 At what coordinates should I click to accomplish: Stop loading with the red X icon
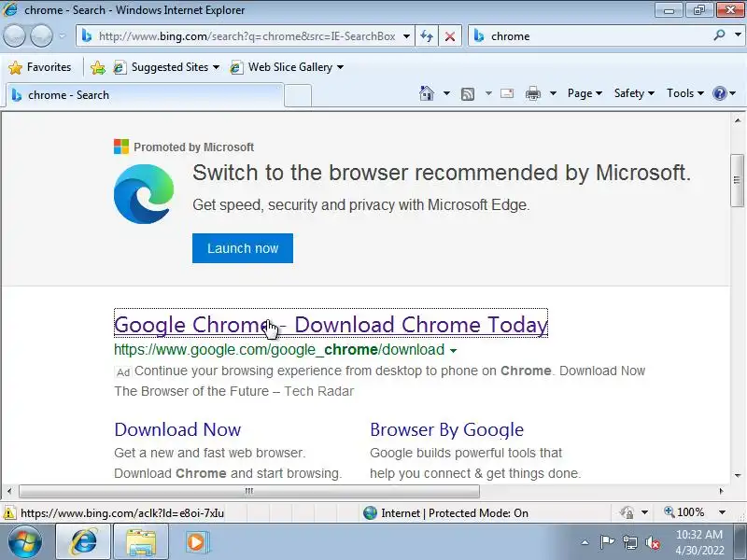click(450, 36)
